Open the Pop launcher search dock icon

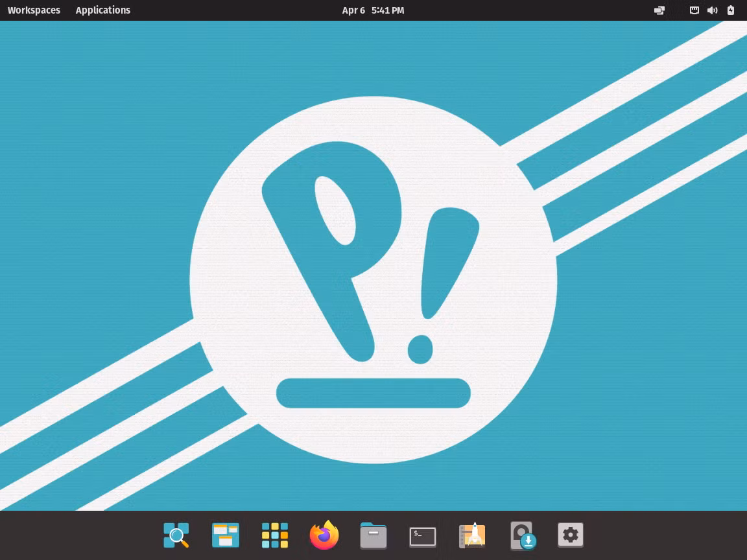pyautogui.click(x=176, y=535)
